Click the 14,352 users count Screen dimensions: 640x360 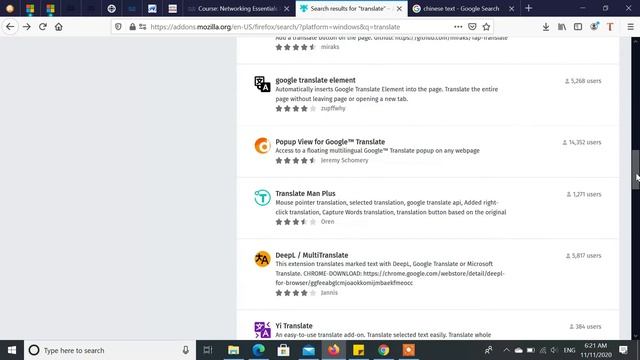(582, 142)
